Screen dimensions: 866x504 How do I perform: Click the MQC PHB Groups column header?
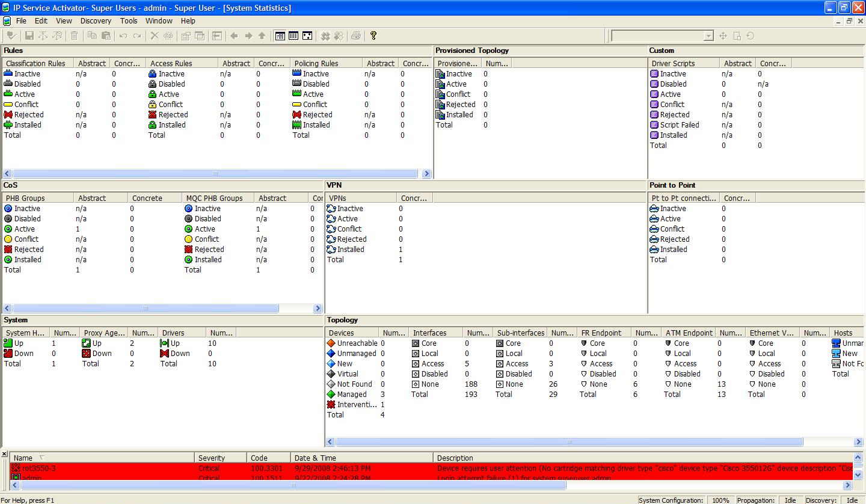[218, 198]
